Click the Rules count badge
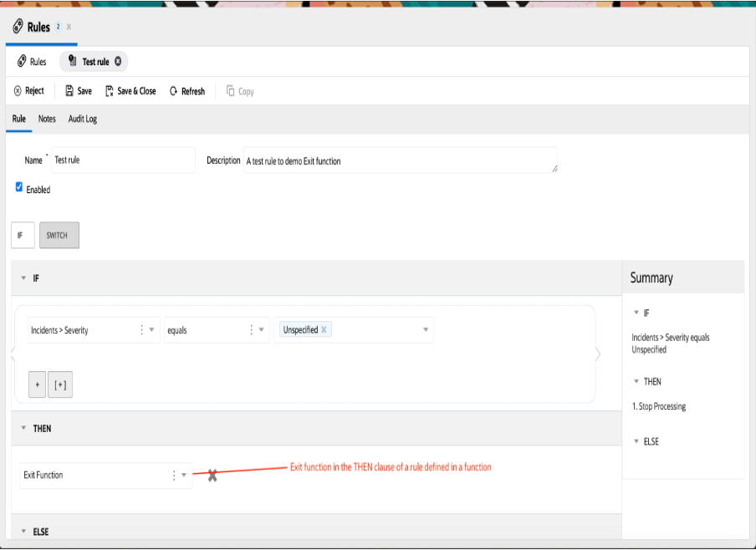The width and height of the screenshot is (756, 550). 58,27
